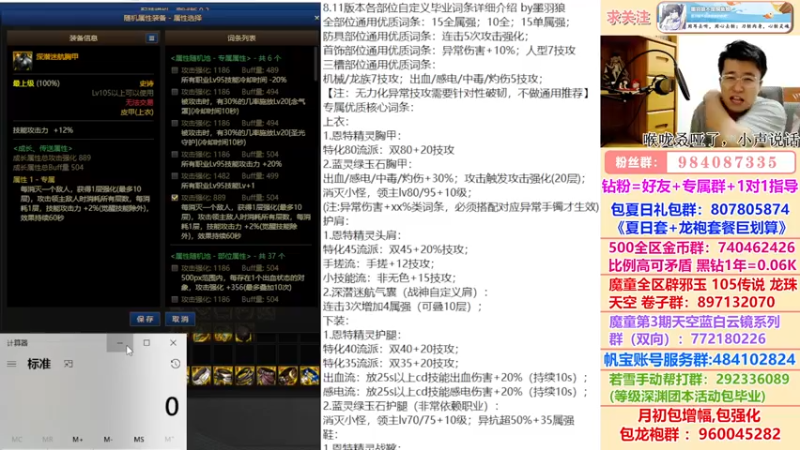
Task: Close the 计算器 window
Action: [x=173, y=343]
